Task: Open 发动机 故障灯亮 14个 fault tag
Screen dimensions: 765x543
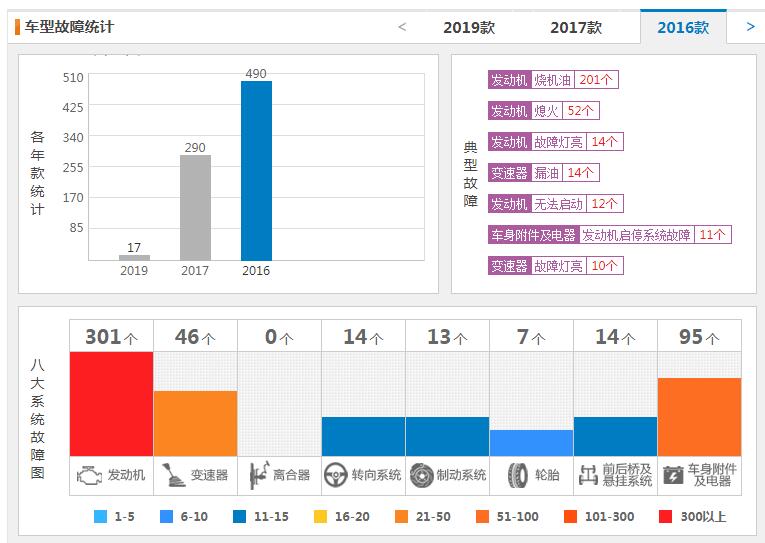Action: tap(556, 141)
